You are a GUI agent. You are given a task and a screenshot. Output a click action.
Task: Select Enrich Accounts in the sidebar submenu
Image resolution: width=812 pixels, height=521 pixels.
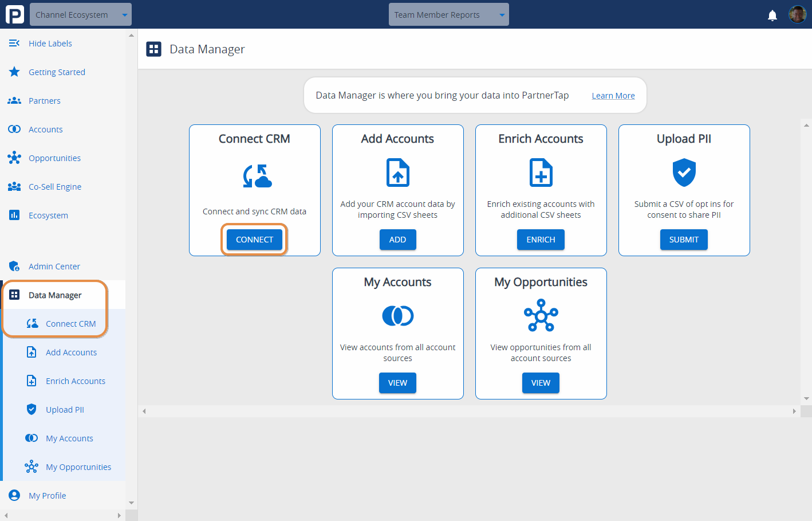(x=76, y=381)
